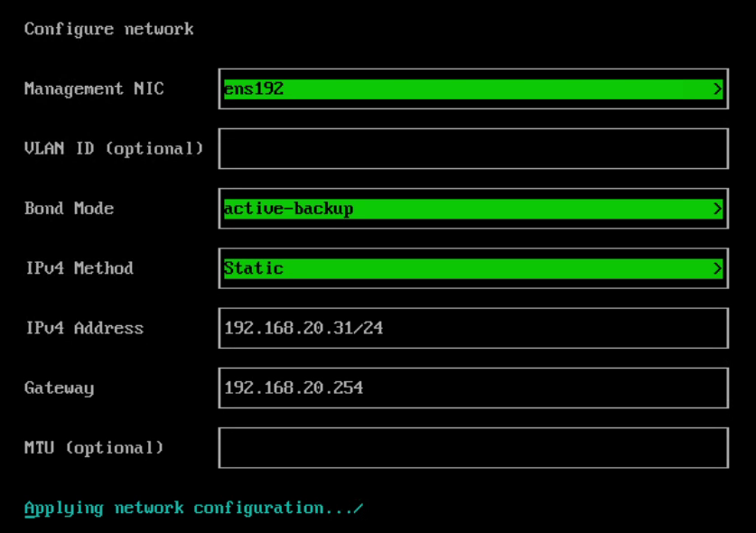This screenshot has height=533, width=756.
Task: Click the Management NIC label
Action: [x=94, y=89]
